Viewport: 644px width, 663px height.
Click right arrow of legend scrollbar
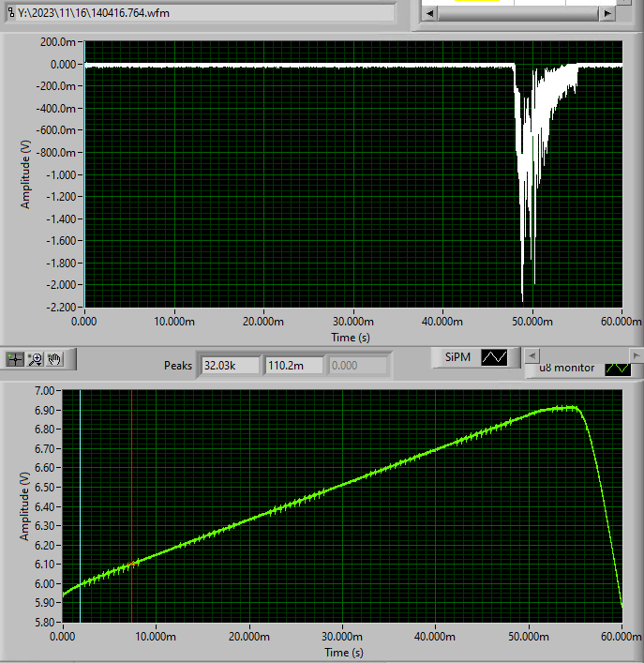pos(636,355)
